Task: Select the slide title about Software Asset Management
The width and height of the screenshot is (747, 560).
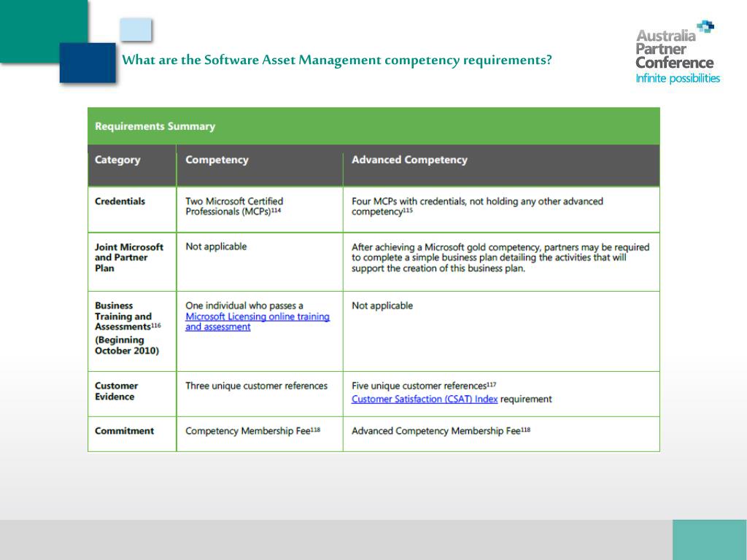Action: (x=337, y=61)
